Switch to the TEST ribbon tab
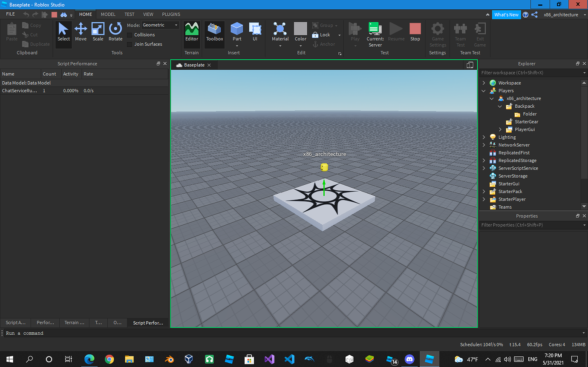The width and height of the screenshot is (588, 367). coord(129,14)
